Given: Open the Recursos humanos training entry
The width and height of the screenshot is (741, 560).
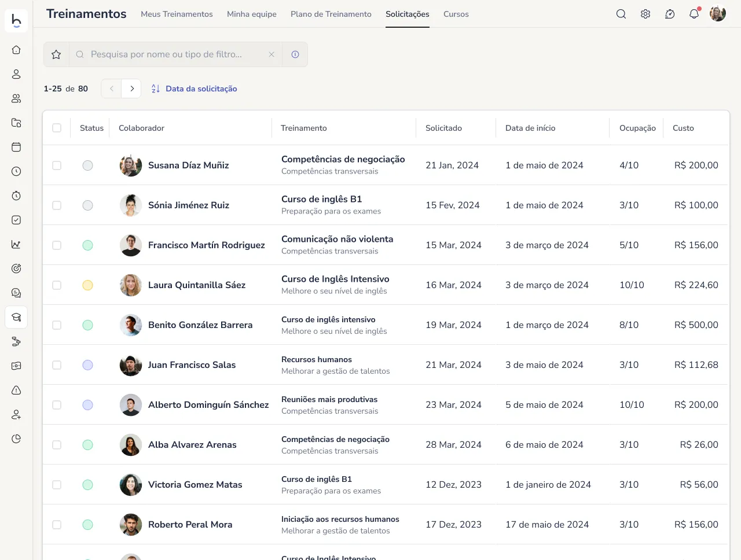Looking at the screenshot, I should point(317,359).
